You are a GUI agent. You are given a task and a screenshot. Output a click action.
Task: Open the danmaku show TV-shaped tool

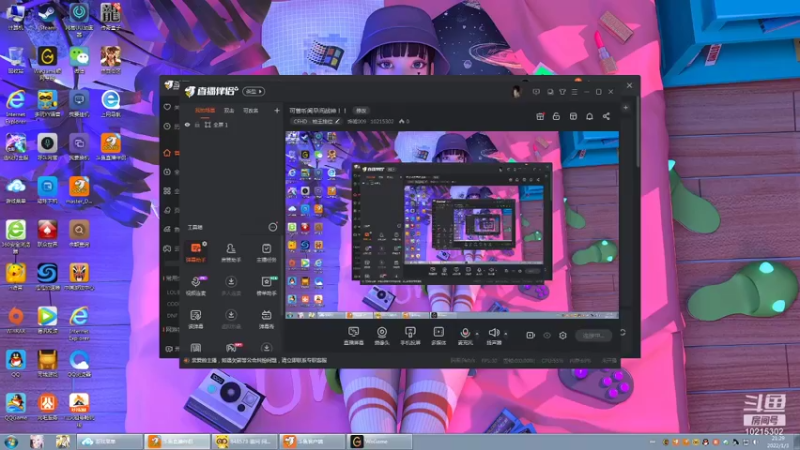(x=266, y=318)
